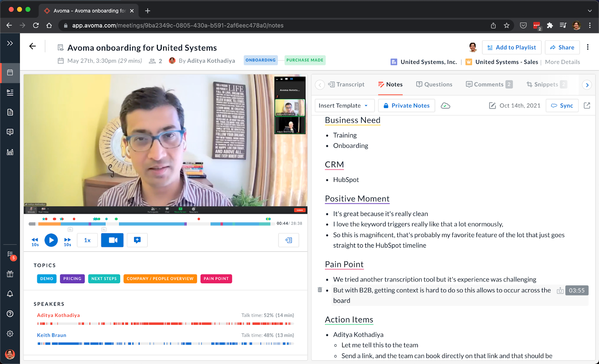Open the help question mark icon
This screenshot has width=599, height=364.
coord(10,313)
